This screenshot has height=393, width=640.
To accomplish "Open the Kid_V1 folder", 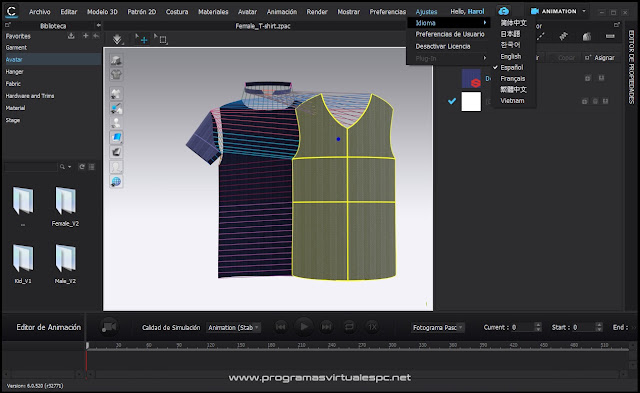I will click(23, 264).
